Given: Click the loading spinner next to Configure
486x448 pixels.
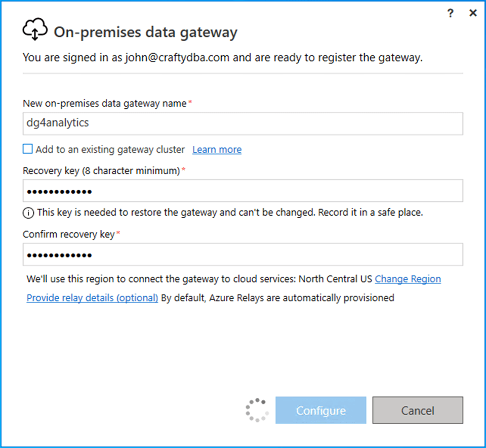Looking at the screenshot, I should coord(257,410).
